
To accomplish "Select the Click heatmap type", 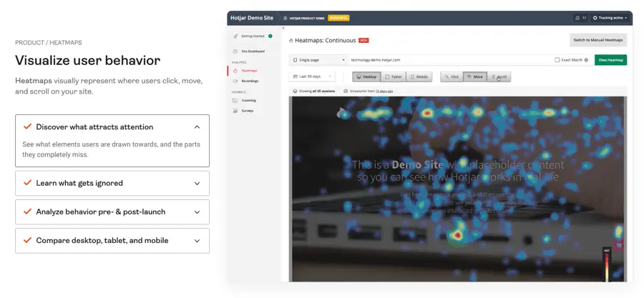I will point(452,76).
